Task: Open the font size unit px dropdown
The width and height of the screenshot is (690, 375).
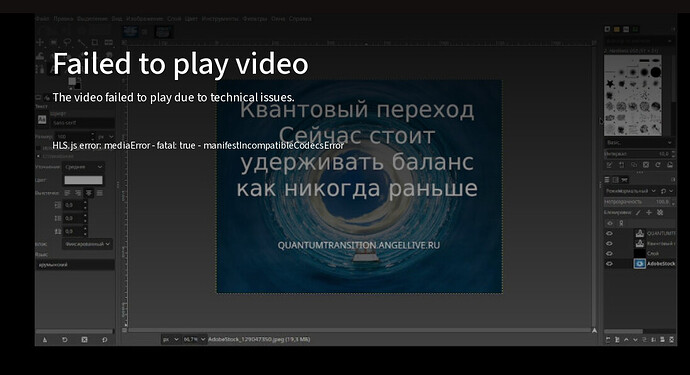Action: [106, 136]
